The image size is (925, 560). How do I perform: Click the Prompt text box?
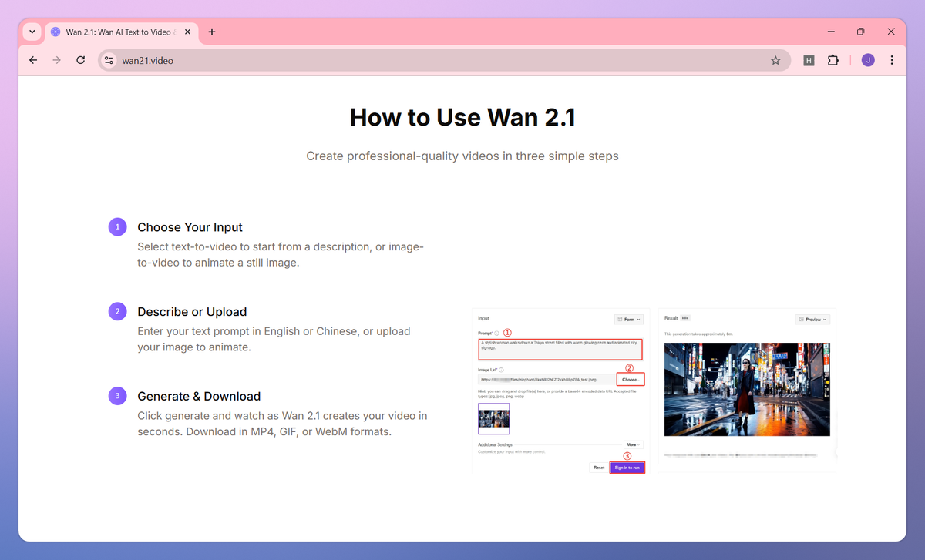(560, 350)
